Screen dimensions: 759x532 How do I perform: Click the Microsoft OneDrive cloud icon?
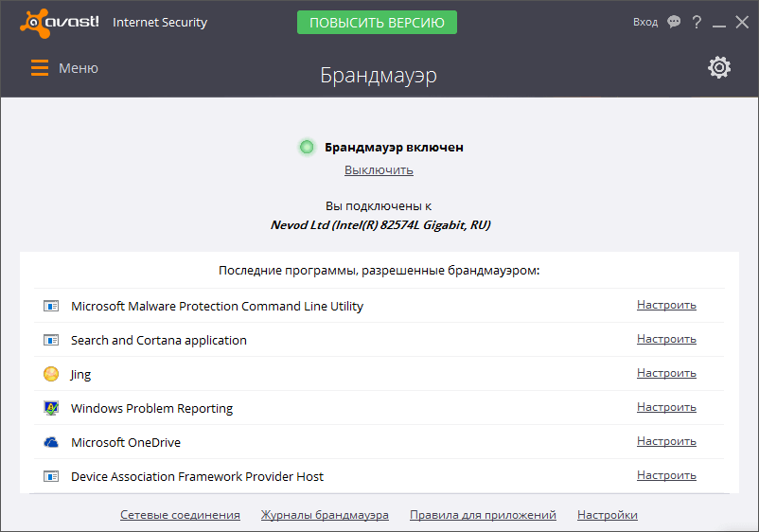tap(51, 442)
